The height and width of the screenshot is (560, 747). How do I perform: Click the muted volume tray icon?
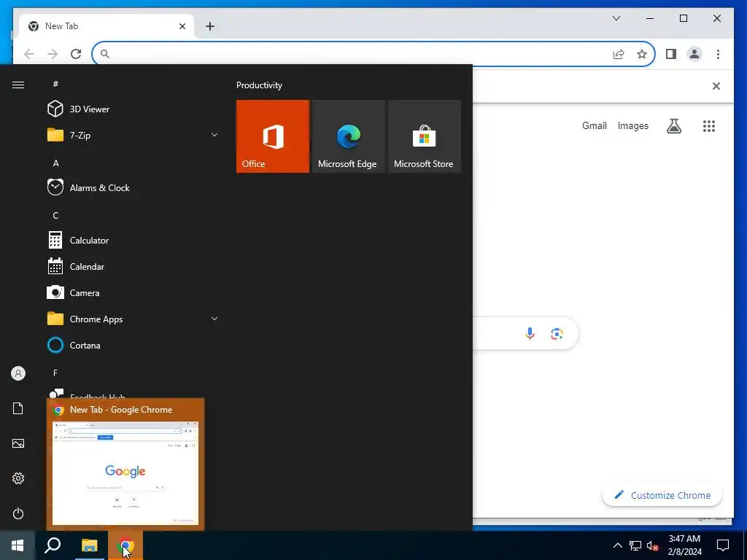point(652,545)
